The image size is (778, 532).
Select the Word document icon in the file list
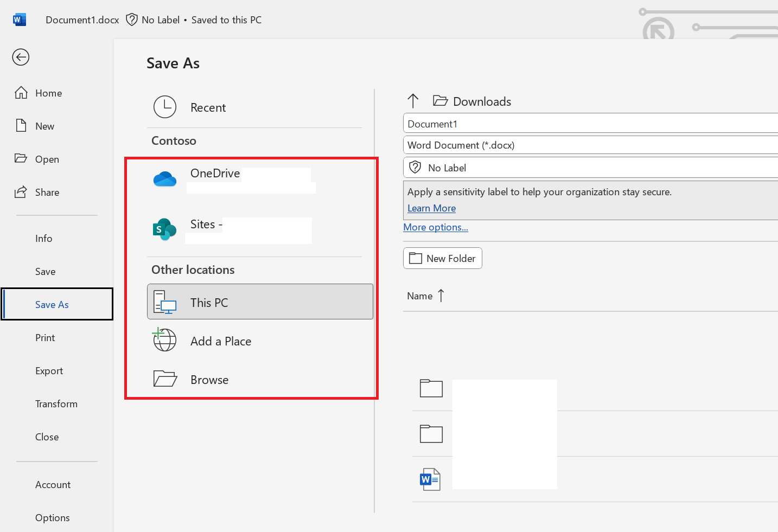tap(430, 479)
